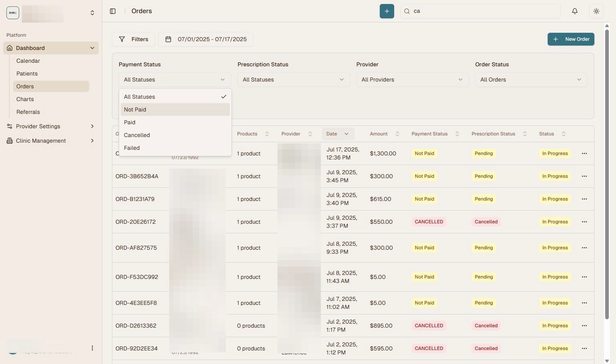Go to Orders in the sidebar
The image size is (616, 364).
(51, 86)
